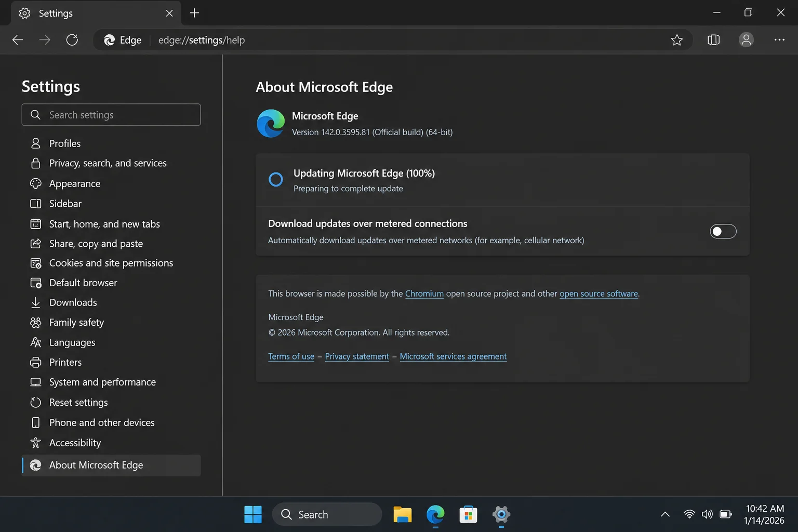The height and width of the screenshot is (532, 798).
Task: Open Printers settings
Action: click(111, 362)
